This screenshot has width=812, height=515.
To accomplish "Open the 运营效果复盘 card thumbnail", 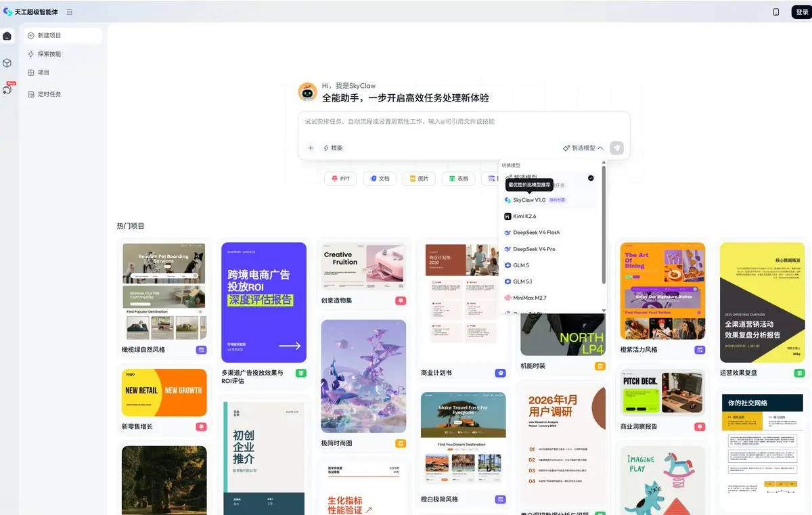I will [762, 303].
